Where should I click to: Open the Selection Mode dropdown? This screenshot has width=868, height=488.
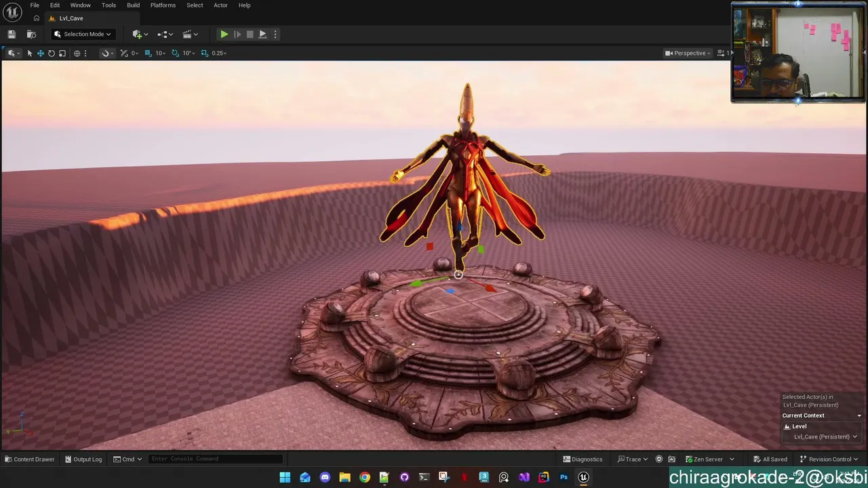pyautogui.click(x=83, y=34)
